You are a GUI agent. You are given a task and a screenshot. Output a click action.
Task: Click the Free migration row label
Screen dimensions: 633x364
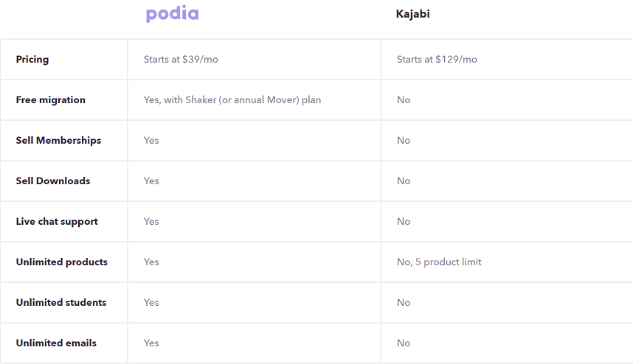coord(50,100)
